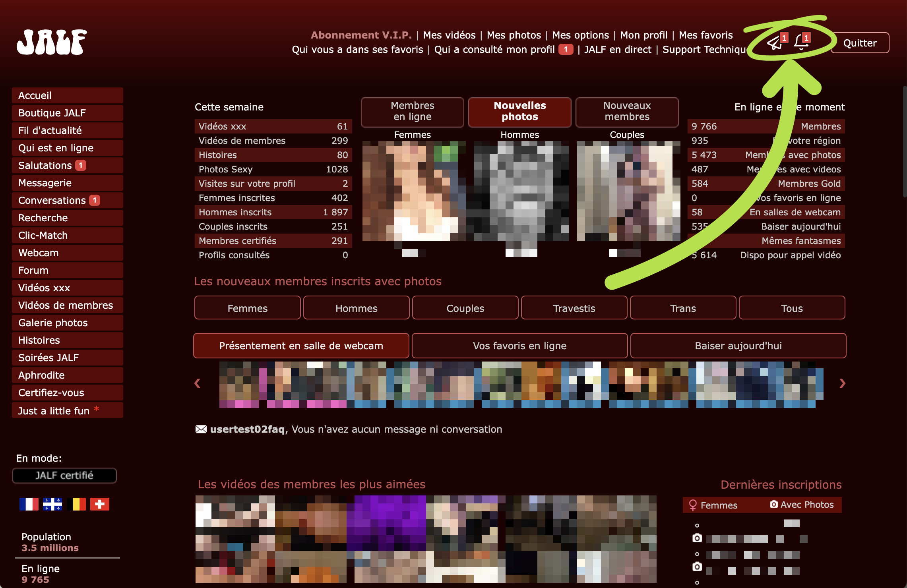The width and height of the screenshot is (907, 588).
Task: Open Photos Sexy row in Cette semaine
Action: pos(273,169)
